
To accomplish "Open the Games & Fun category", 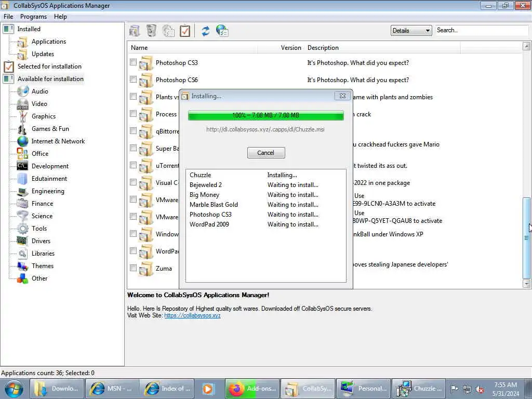I will click(50, 129).
